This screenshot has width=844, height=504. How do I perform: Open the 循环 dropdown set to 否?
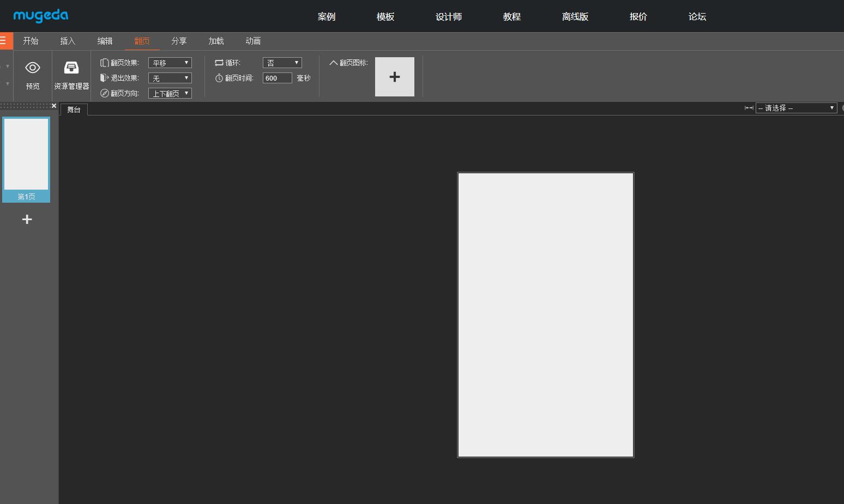point(282,63)
